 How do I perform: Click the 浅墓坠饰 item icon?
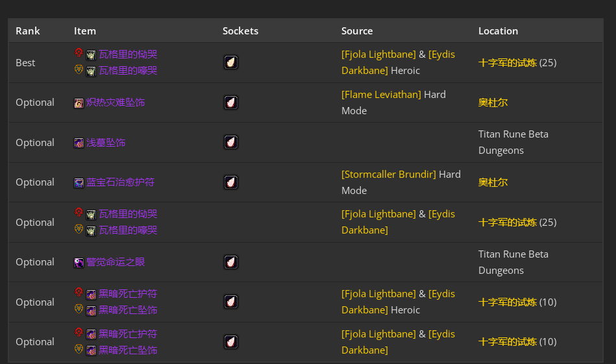coord(79,143)
